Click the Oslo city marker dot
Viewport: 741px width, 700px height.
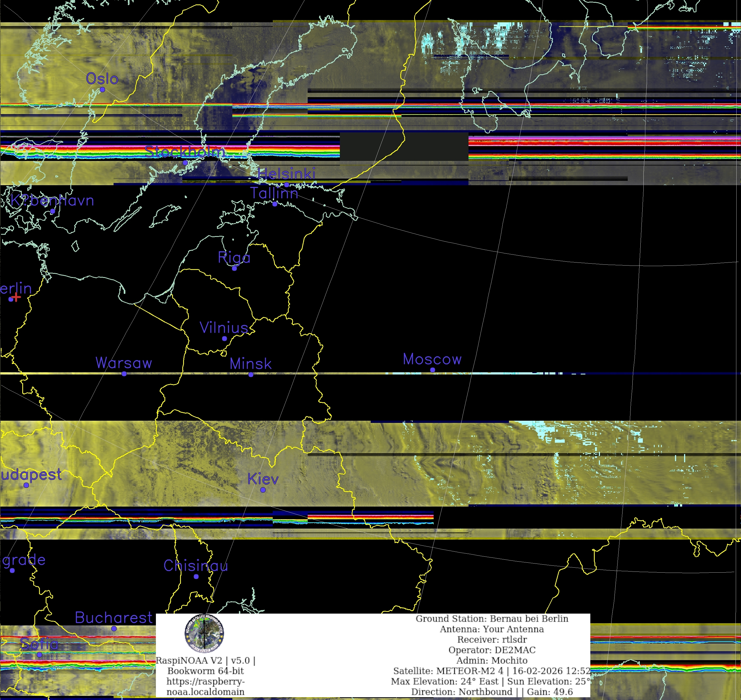[x=103, y=89]
